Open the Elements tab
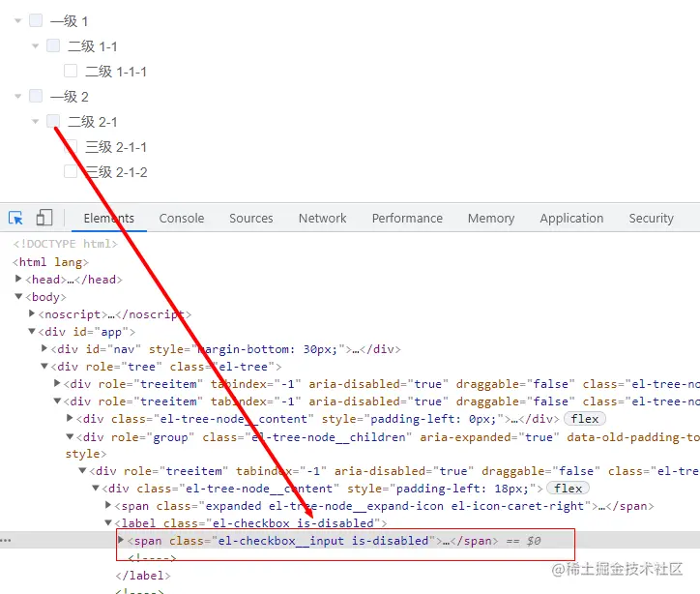The image size is (700, 594). [x=109, y=218]
